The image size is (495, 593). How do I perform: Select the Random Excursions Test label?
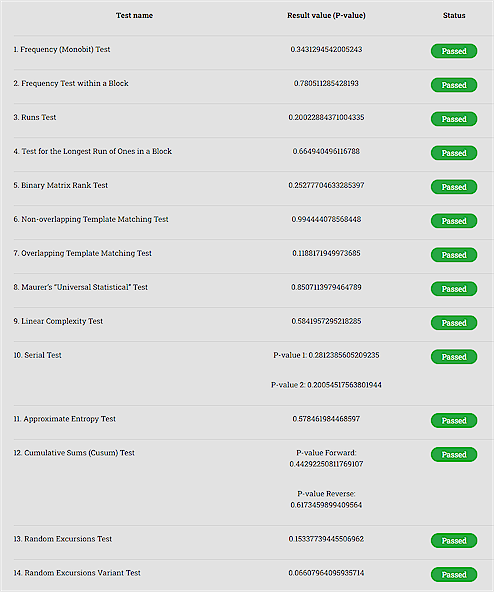pos(63,539)
